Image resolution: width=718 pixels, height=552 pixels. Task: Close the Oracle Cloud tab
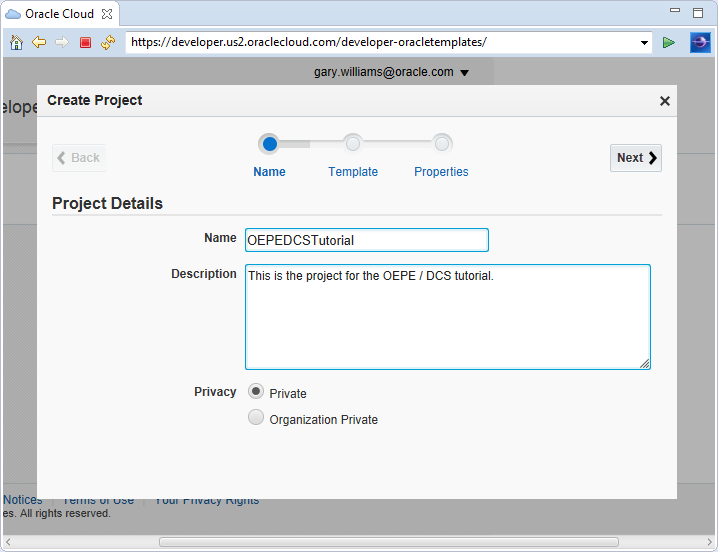pyautogui.click(x=107, y=14)
